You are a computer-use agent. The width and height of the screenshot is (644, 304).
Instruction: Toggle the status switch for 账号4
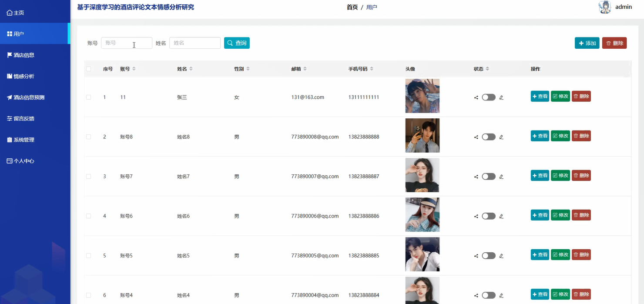[x=489, y=295]
